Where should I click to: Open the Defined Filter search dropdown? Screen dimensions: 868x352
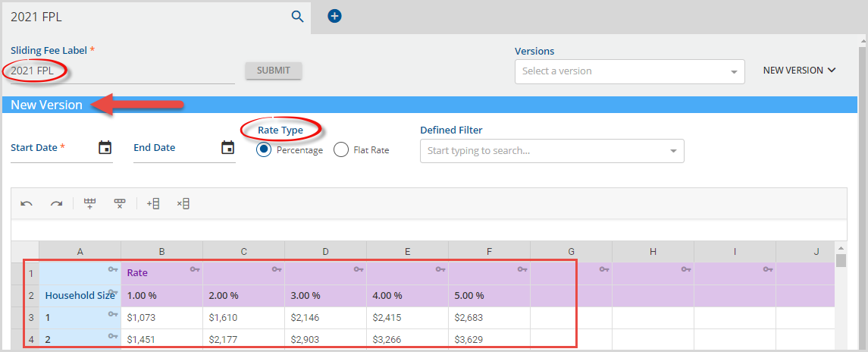pyautogui.click(x=552, y=151)
